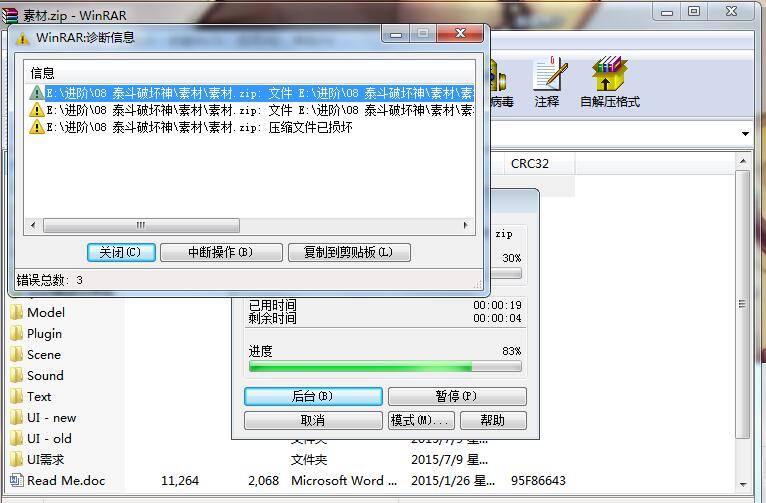Select the first highlighted error message row
The height and width of the screenshot is (503, 766).
click(250, 93)
